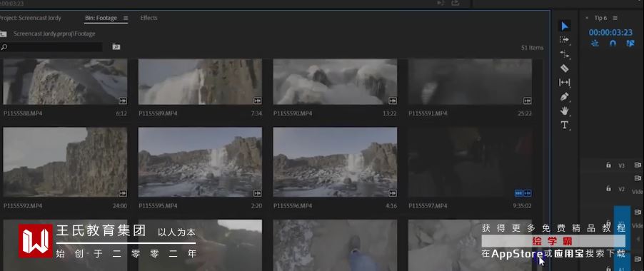Image resolution: width=644 pixels, height=271 pixels.
Task: Click the video badge on P1155590.MP4
Action: [393, 101]
